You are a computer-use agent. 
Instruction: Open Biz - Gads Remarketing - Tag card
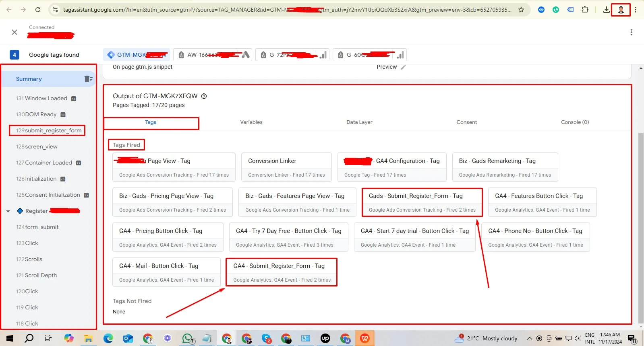point(505,167)
